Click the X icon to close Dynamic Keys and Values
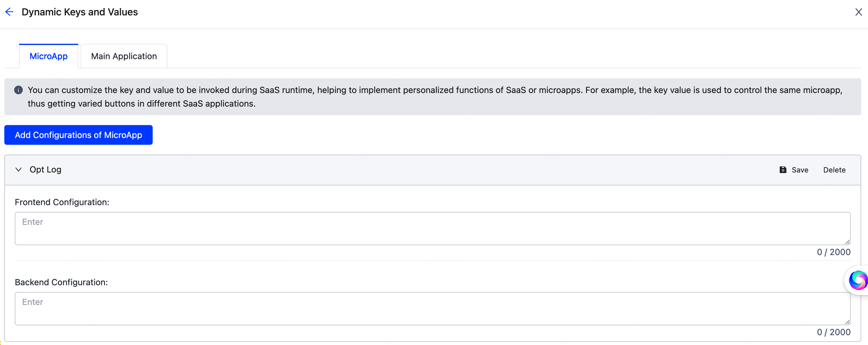 click(x=858, y=12)
